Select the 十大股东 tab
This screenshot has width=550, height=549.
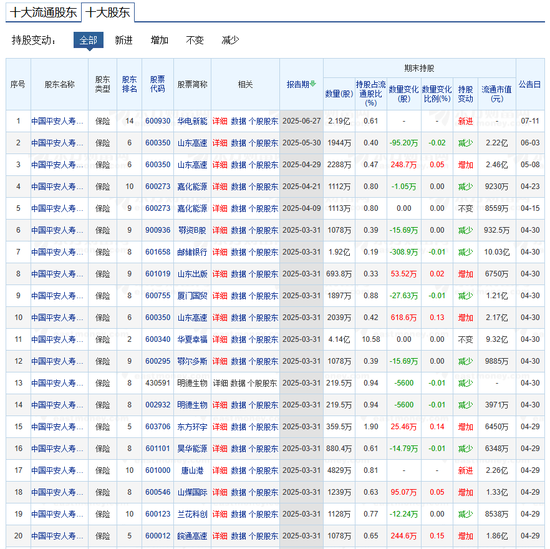108,13
